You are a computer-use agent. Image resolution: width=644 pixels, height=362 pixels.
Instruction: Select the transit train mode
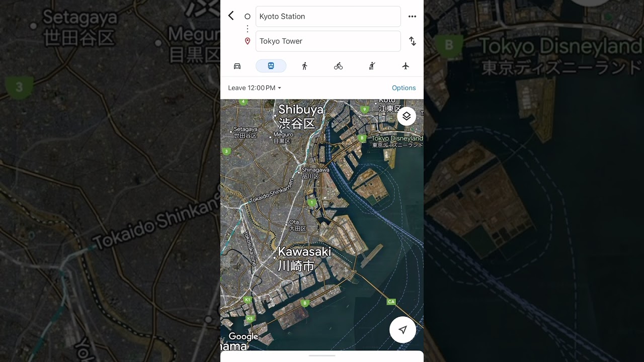click(x=271, y=66)
